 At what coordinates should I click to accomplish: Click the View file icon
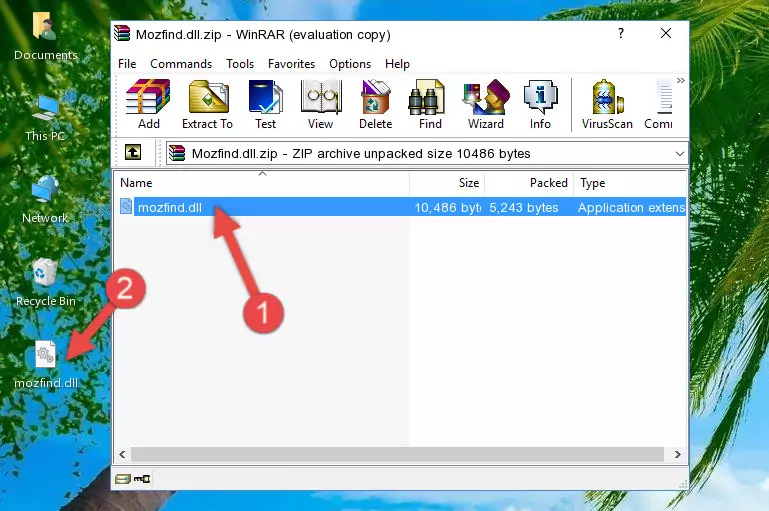[321, 104]
